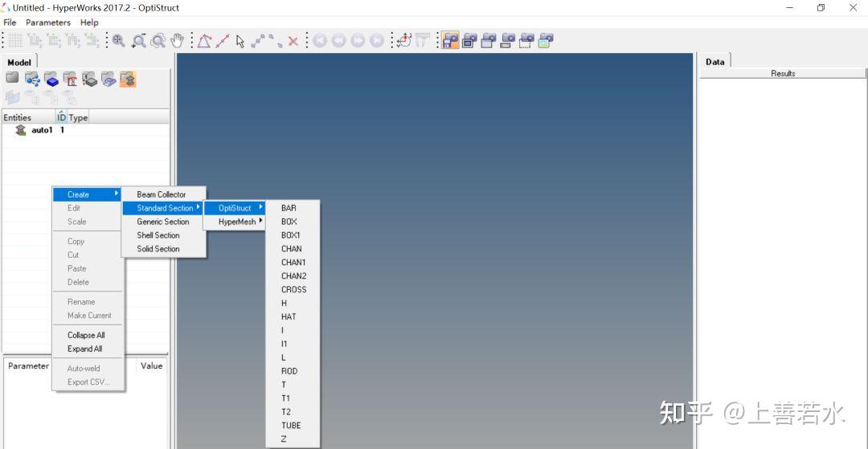Image resolution: width=868 pixels, height=449 pixels.
Task: Click the plain gray folder filter icon
Action: tap(12, 79)
